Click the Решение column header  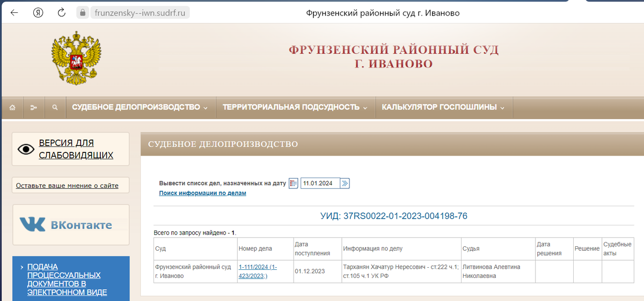coord(587,249)
